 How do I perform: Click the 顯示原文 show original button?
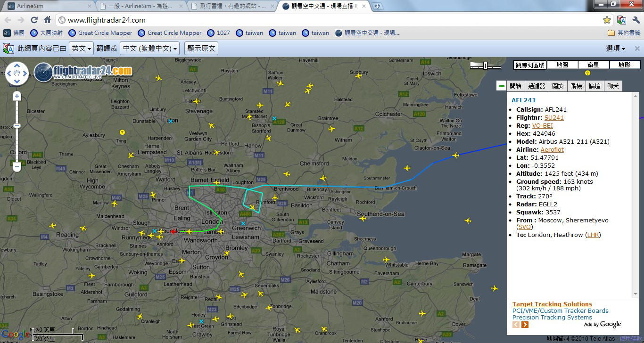tap(201, 49)
